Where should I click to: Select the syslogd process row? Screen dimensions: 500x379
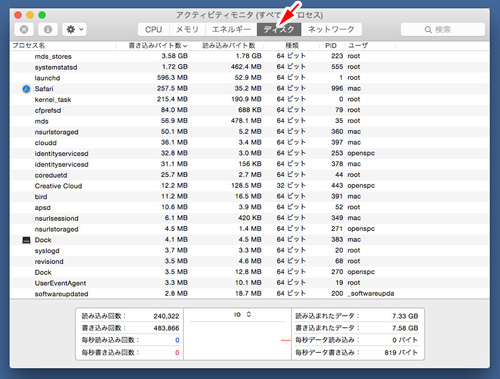click(x=249, y=250)
